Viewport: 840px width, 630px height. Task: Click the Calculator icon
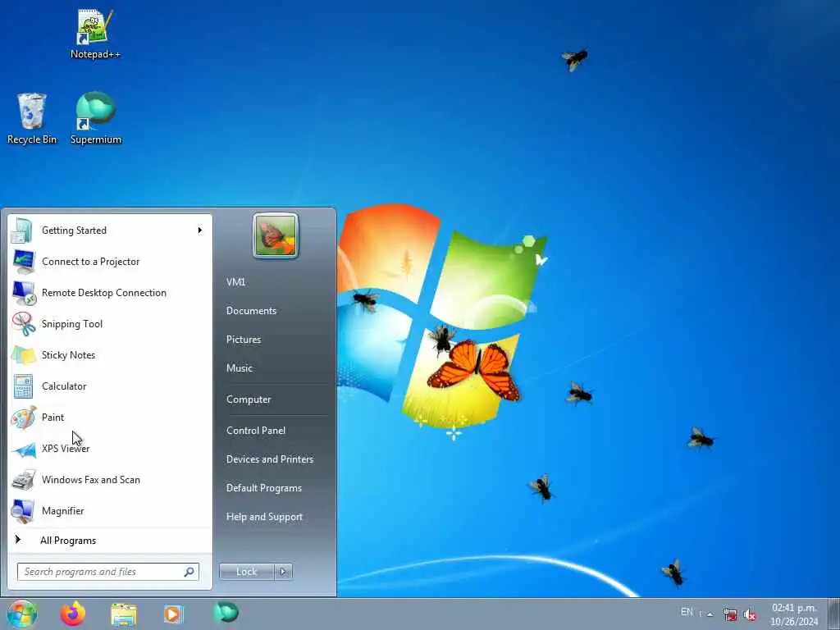point(23,386)
